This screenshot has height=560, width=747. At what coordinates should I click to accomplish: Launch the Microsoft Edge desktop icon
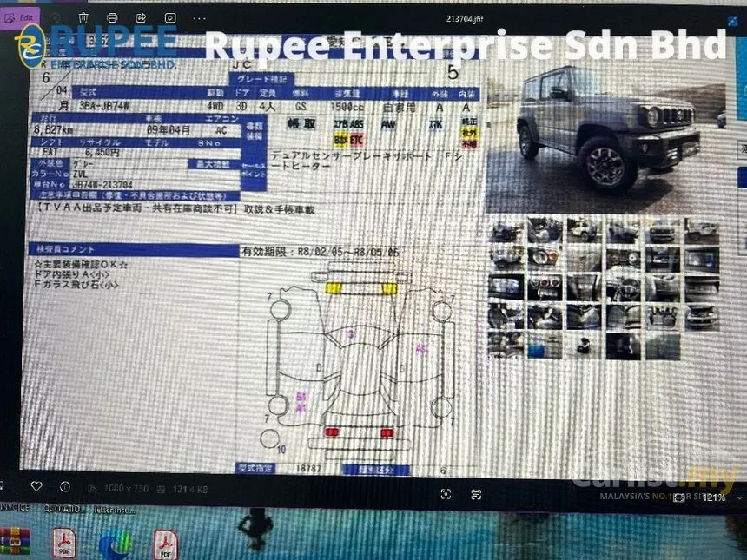tap(115, 544)
